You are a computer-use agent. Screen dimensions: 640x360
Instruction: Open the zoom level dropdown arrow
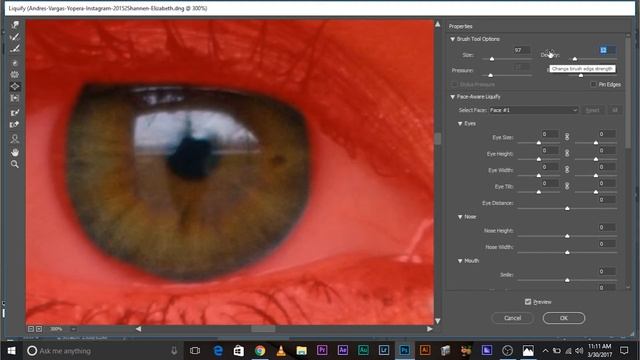73,329
